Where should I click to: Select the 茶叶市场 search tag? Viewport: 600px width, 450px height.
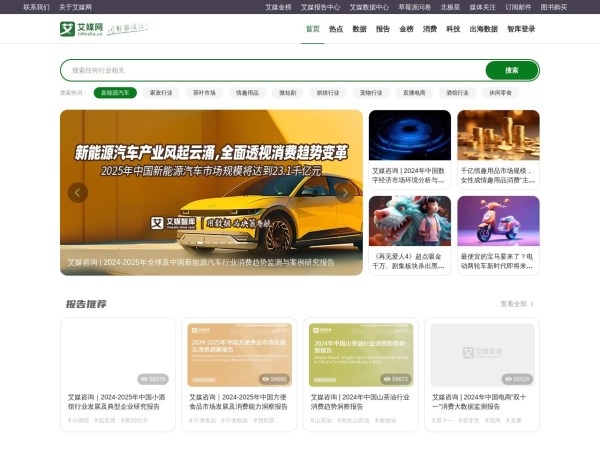[x=204, y=92]
